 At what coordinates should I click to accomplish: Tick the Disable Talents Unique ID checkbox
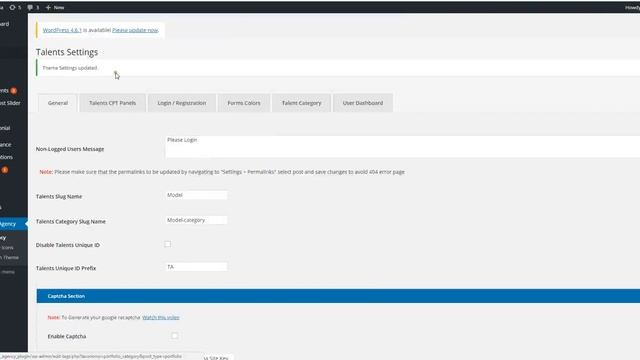[x=168, y=244]
